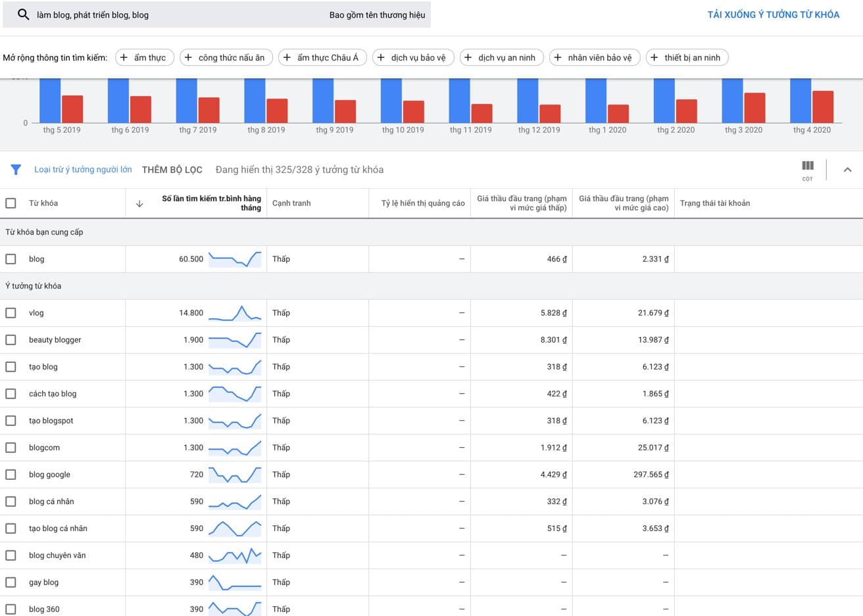The image size is (863, 616).
Task: Click the trend sparkline for 'vlog'
Action: 235,313
